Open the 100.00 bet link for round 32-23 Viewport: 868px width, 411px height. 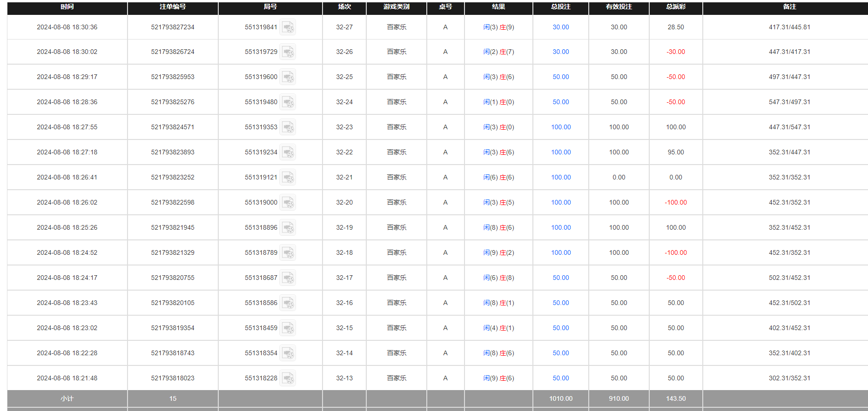[x=560, y=127]
